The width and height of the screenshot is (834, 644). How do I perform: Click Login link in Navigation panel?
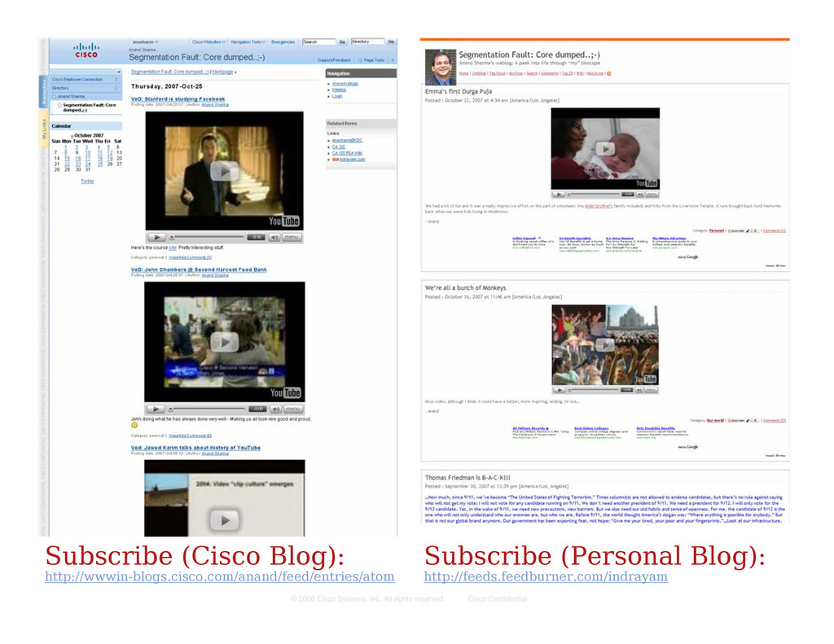[x=337, y=96]
